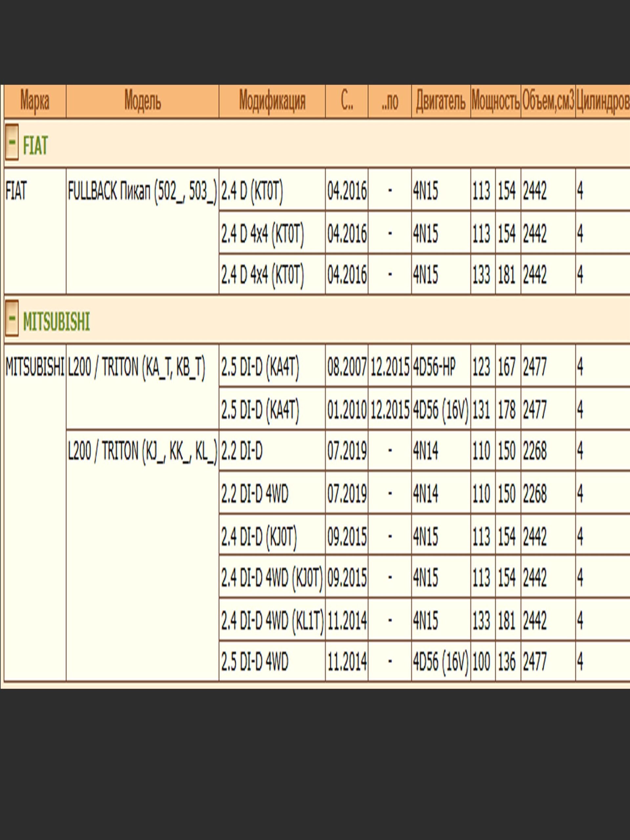Select the 2.4 DI-D 4WD (KL1T) row
Image resolution: width=630 pixels, height=840 pixels.
(272, 621)
